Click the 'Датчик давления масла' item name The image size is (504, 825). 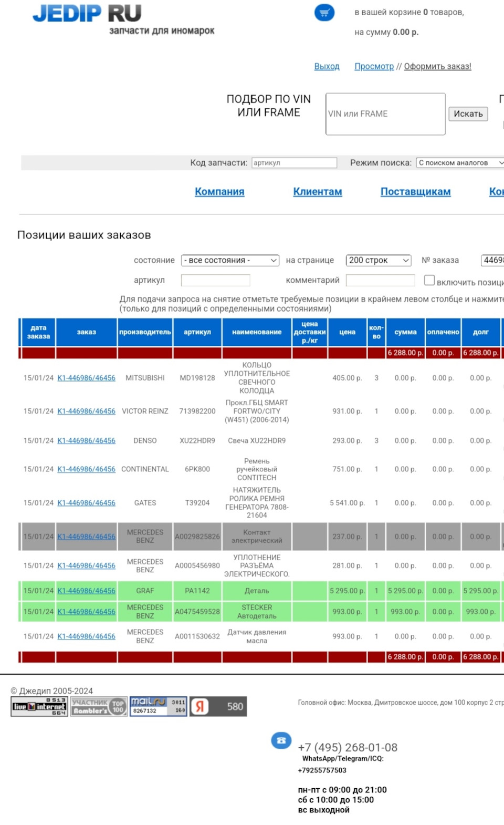tap(257, 636)
